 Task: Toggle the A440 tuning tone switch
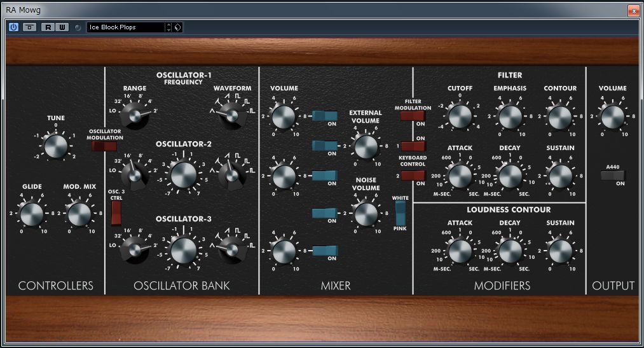[x=612, y=176]
